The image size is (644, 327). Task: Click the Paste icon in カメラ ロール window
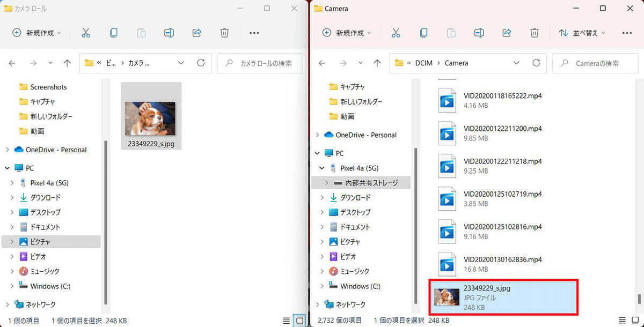coord(141,33)
